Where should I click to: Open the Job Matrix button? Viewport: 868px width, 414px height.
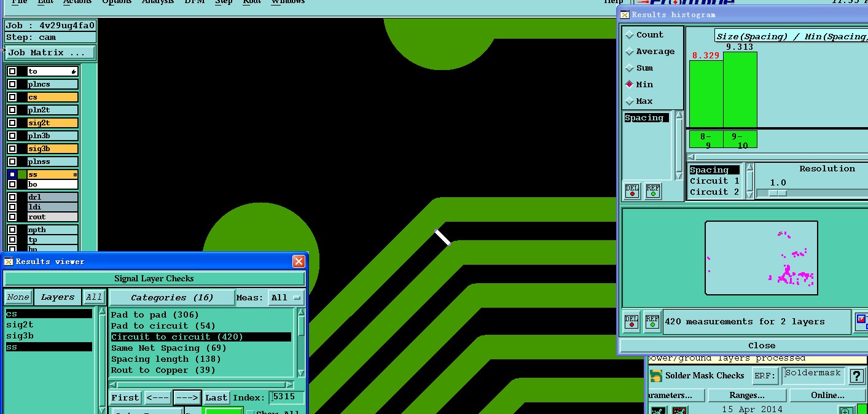(x=50, y=53)
